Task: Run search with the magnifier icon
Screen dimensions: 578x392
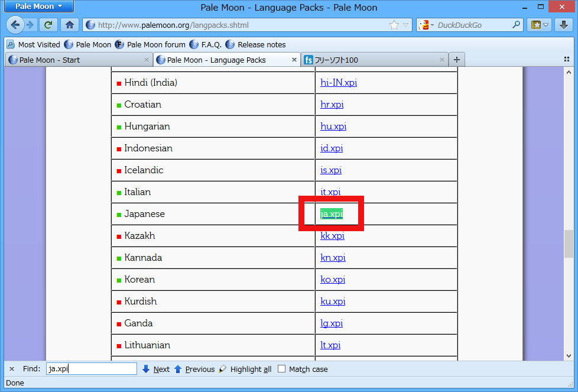Action: click(516, 25)
